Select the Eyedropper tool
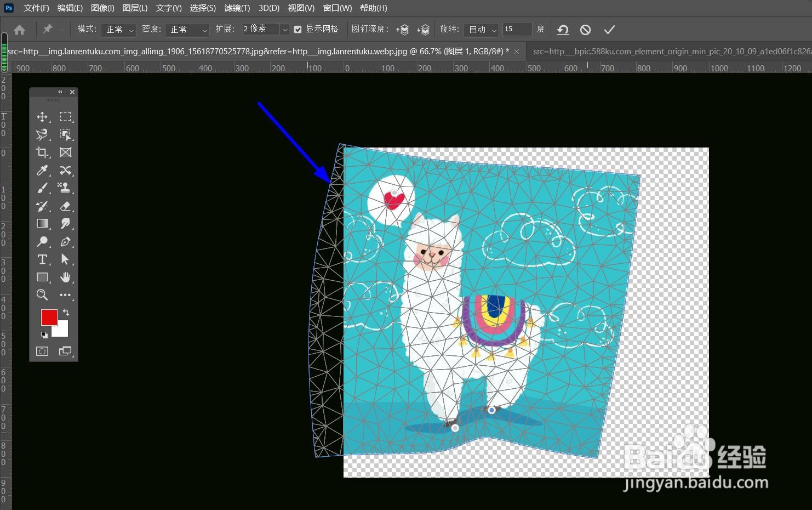The height and width of the screenshot is (510, 812). point(42,171)
